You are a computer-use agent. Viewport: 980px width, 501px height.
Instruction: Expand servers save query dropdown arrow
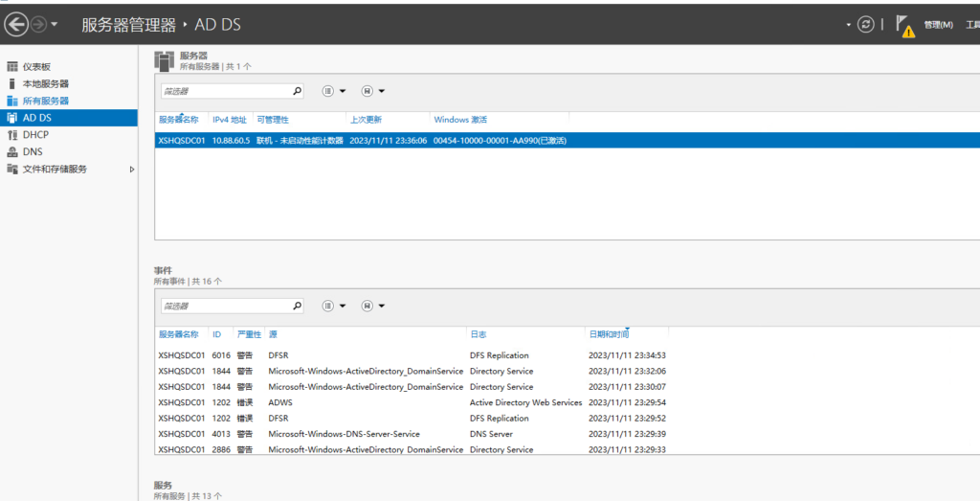click(382, 91)
